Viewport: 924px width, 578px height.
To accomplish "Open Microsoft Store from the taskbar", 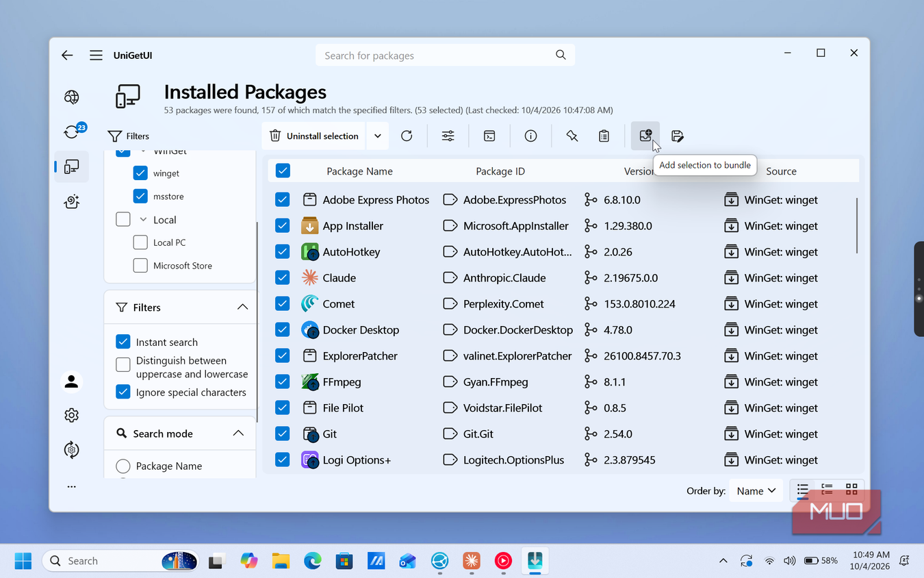I will (x=344, y=561).
